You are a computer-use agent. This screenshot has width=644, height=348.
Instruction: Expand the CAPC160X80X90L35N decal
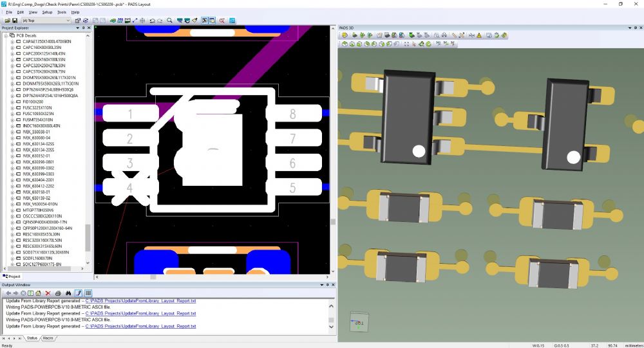pos(12,48)
